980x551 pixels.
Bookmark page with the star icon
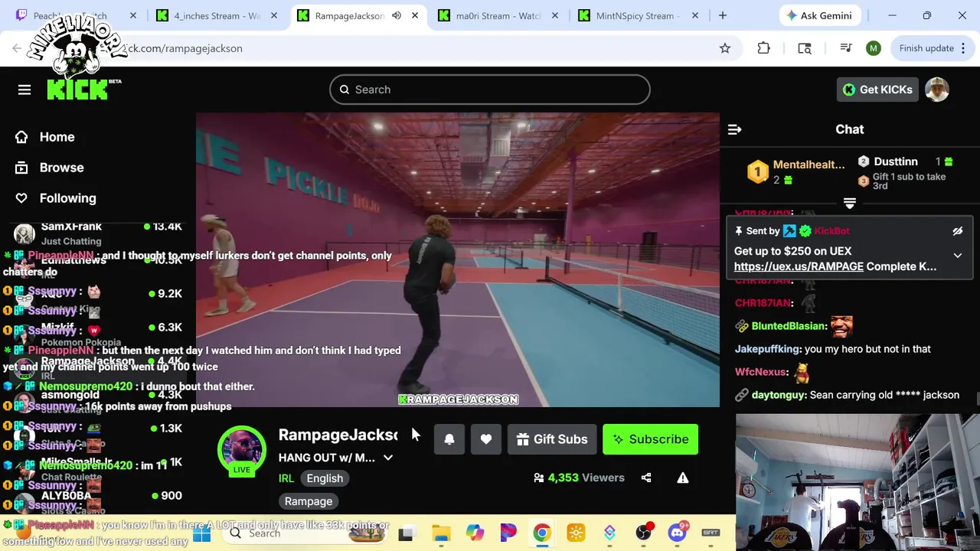[725, 48]
